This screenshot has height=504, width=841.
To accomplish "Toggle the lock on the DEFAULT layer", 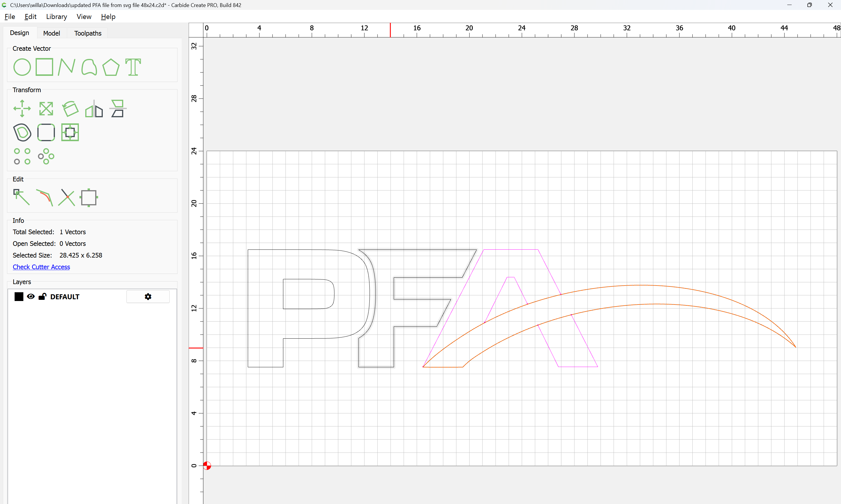I will pyautogui.click(x=42, y=297).
